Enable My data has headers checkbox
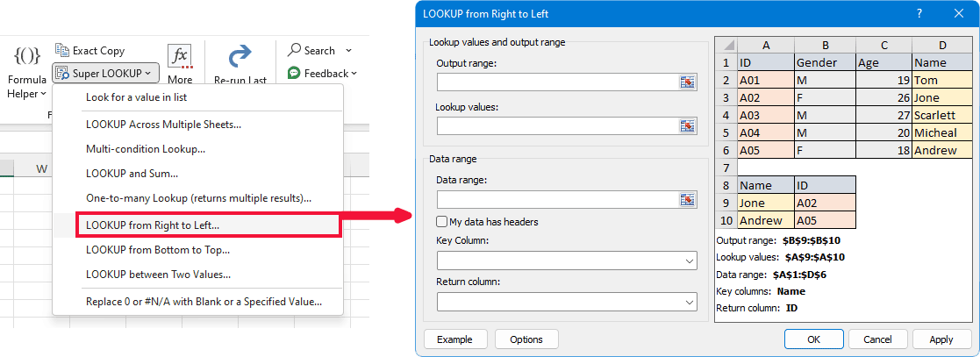980x357 pixels. [x=442, y=222]
